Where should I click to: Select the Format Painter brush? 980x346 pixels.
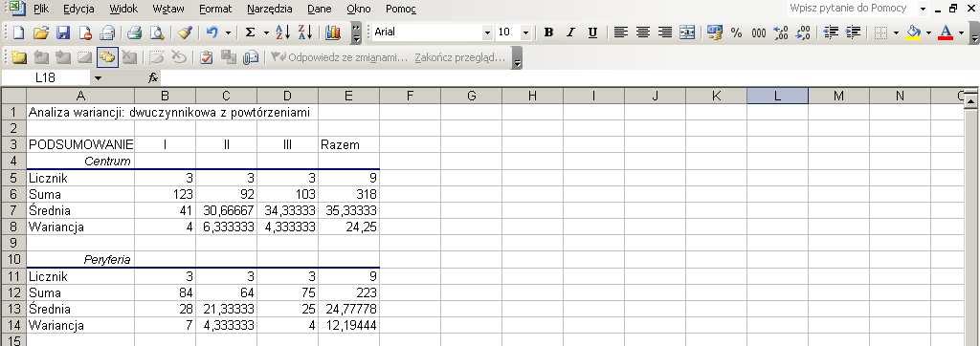click(185, 32)
